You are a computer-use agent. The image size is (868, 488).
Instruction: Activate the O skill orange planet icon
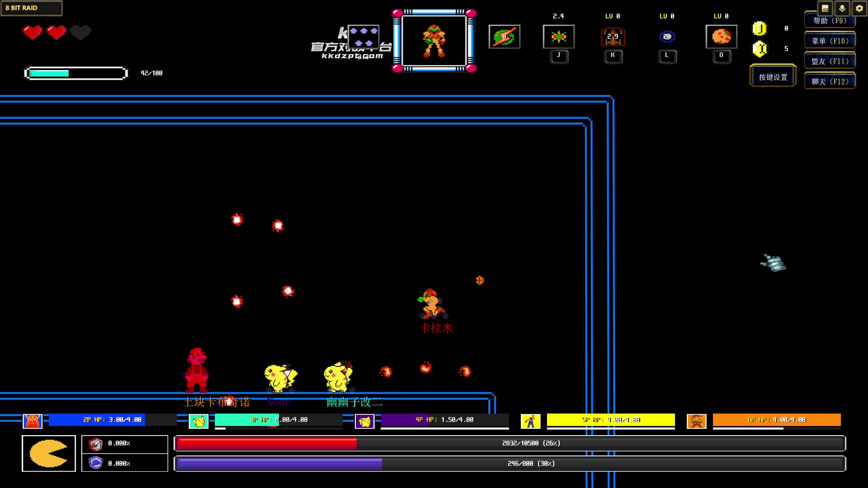(x=722, y=37)
